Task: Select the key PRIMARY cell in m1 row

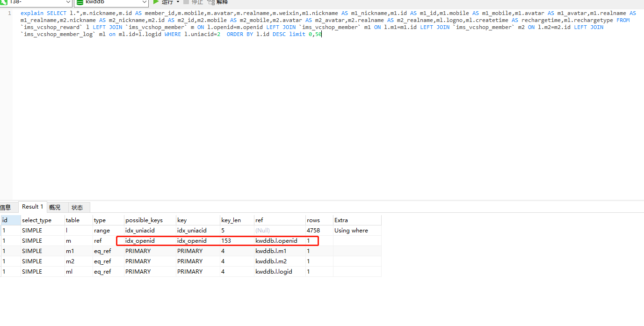Action: tap(198, 251)
